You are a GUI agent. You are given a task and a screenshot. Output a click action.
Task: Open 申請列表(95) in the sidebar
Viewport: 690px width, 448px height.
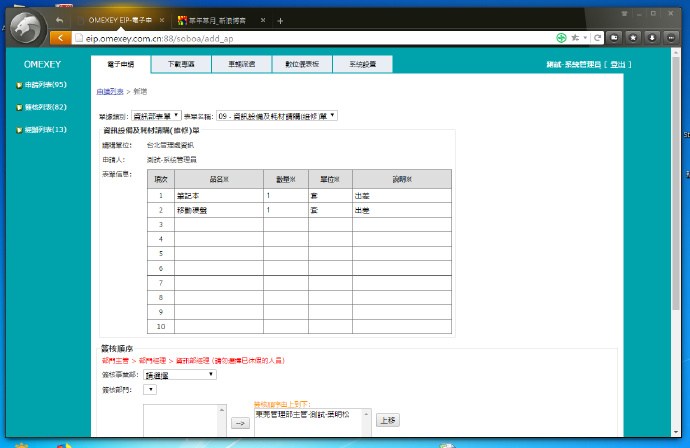46,84
